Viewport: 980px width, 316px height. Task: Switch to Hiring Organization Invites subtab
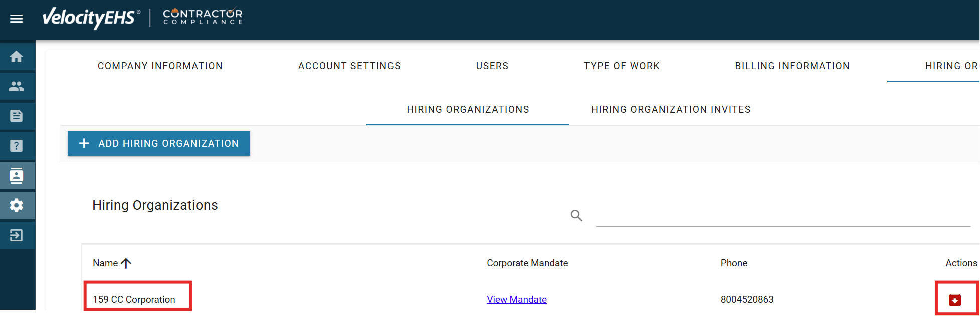[671, 110]
